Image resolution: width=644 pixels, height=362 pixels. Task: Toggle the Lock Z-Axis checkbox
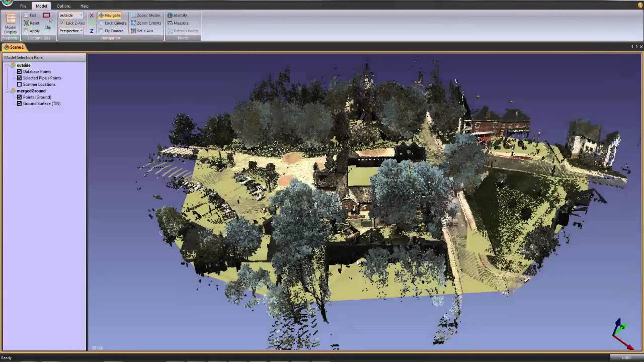click(x=62, y=23)
